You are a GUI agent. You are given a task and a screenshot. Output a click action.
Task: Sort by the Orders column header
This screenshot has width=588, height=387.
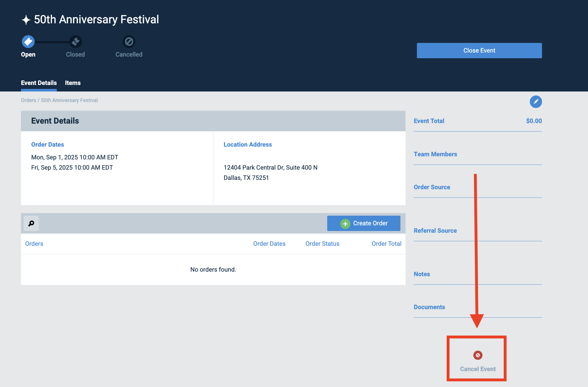(34, 244)
